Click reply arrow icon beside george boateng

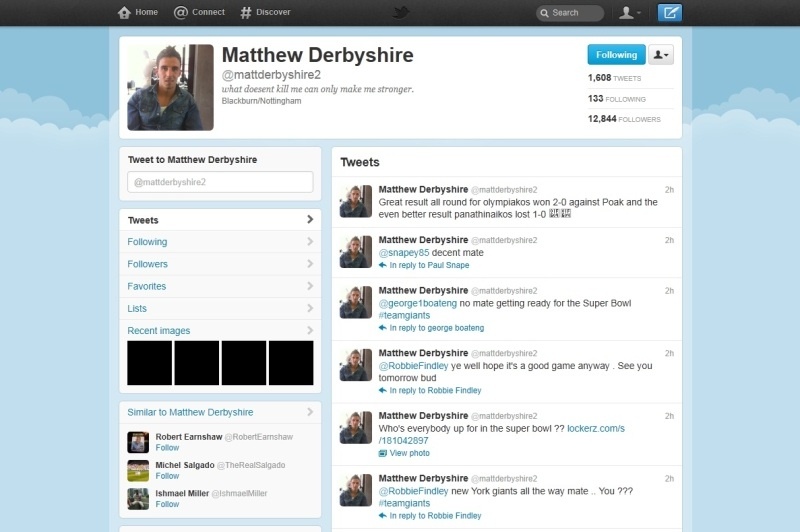tap(383, 328)
